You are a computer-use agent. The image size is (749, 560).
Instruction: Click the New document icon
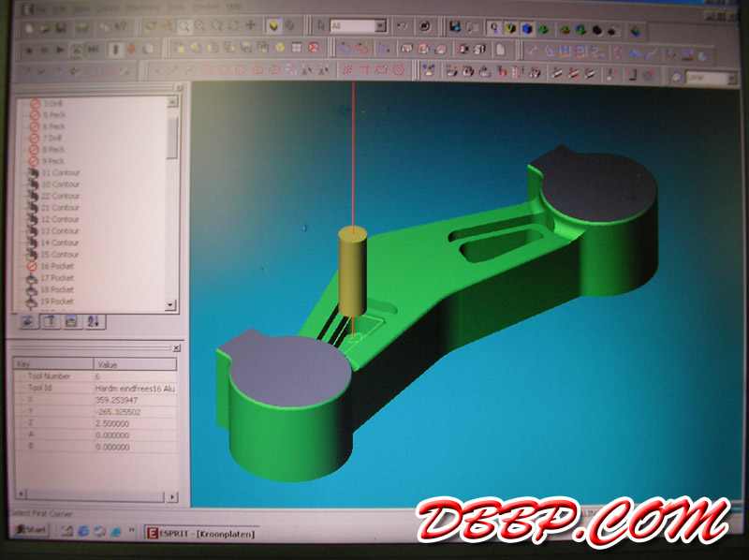click(29, 26)
